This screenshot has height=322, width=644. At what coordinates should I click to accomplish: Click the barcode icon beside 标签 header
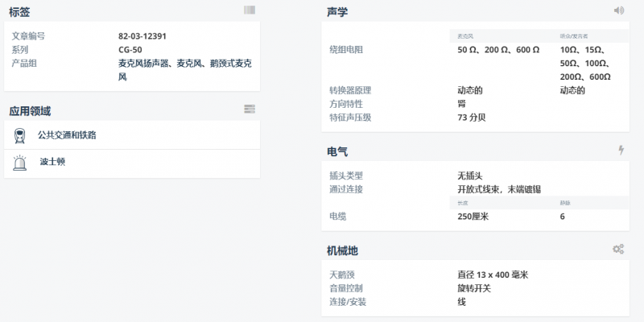tap(250, 10)
